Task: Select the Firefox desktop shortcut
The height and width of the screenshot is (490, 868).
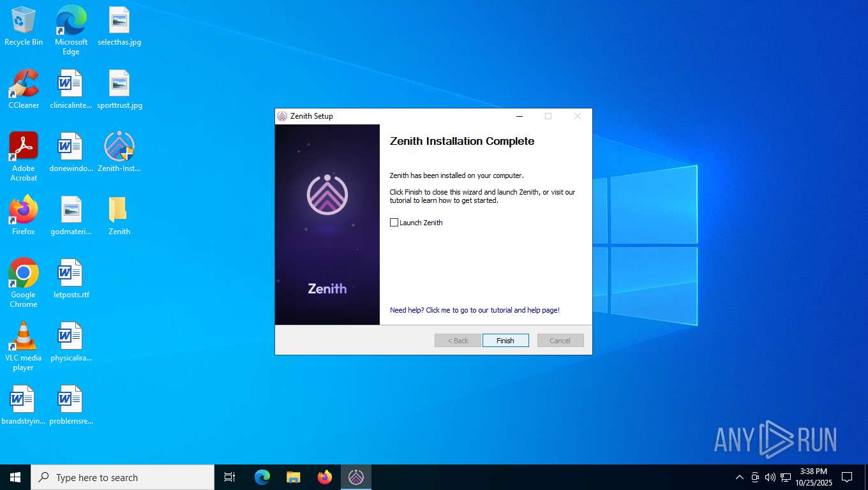Action: [x=24, y=216]
